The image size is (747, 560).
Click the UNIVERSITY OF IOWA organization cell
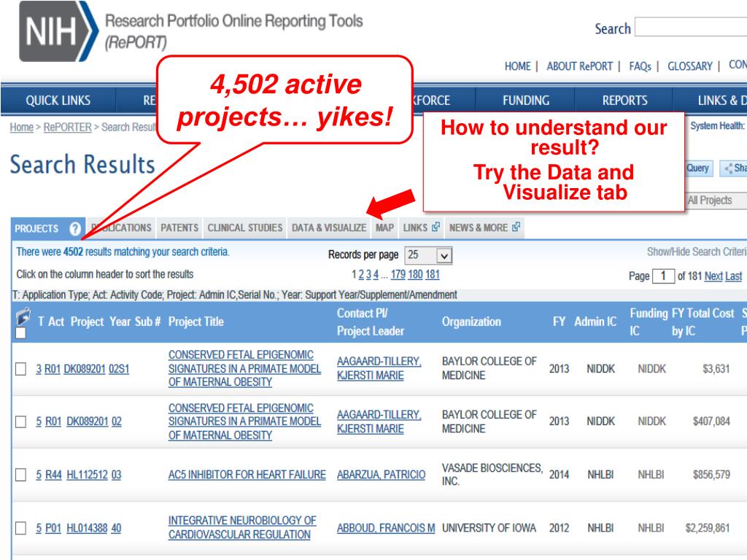[x=489, y=528]
